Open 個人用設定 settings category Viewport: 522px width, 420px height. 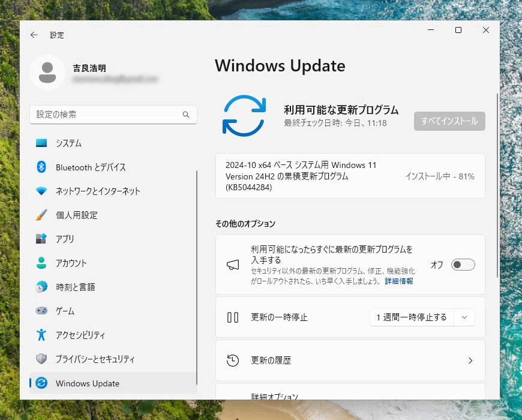(x=113, y=215)
